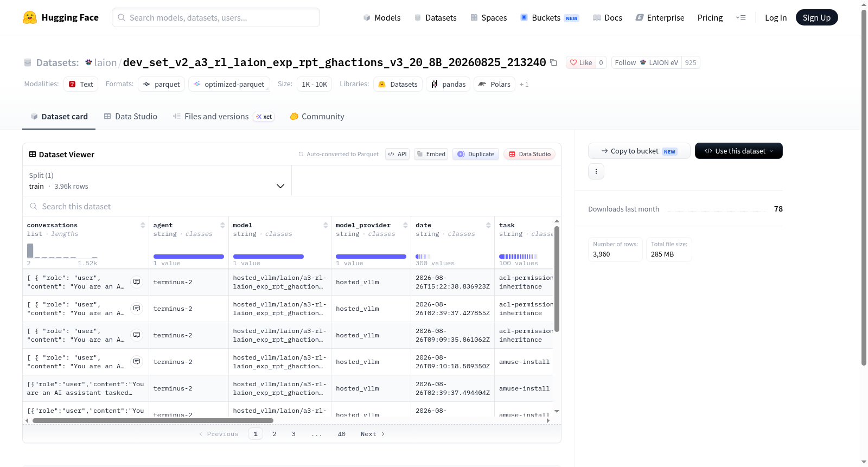Sort by the agent column sort icon
Viewport: 868px width, 467px height.
[222, 225]
